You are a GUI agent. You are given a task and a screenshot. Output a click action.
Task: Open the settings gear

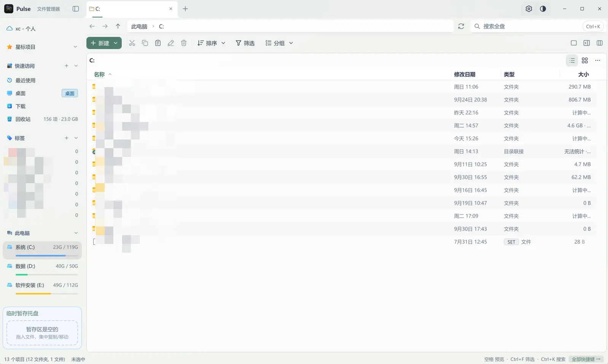pyautogui.click(x=529, y=9)
